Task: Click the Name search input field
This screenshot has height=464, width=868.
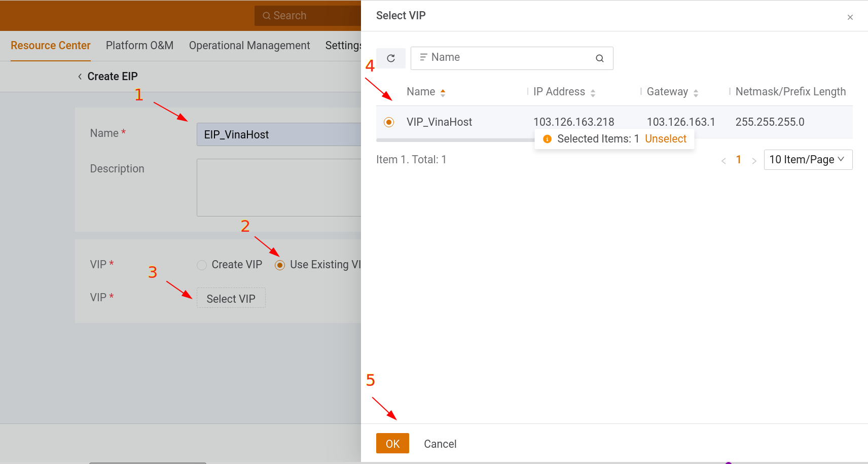Action: point(507,58)
